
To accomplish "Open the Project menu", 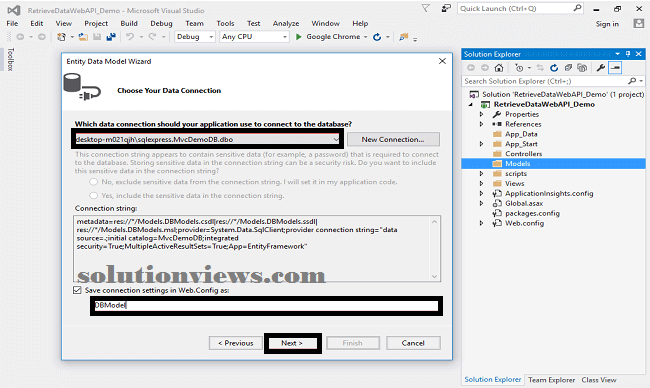I will [96, 24].
